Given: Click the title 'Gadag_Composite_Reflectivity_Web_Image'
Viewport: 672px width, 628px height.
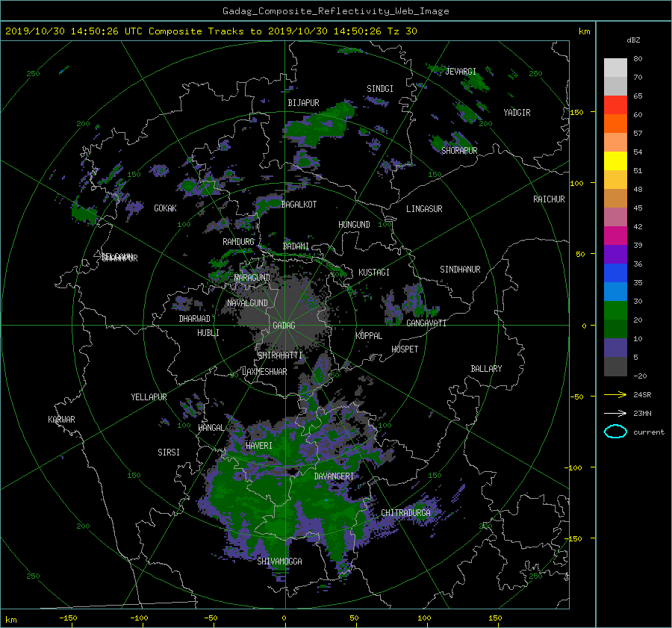Looking at the screenshot, I should [x=335, y=11].
